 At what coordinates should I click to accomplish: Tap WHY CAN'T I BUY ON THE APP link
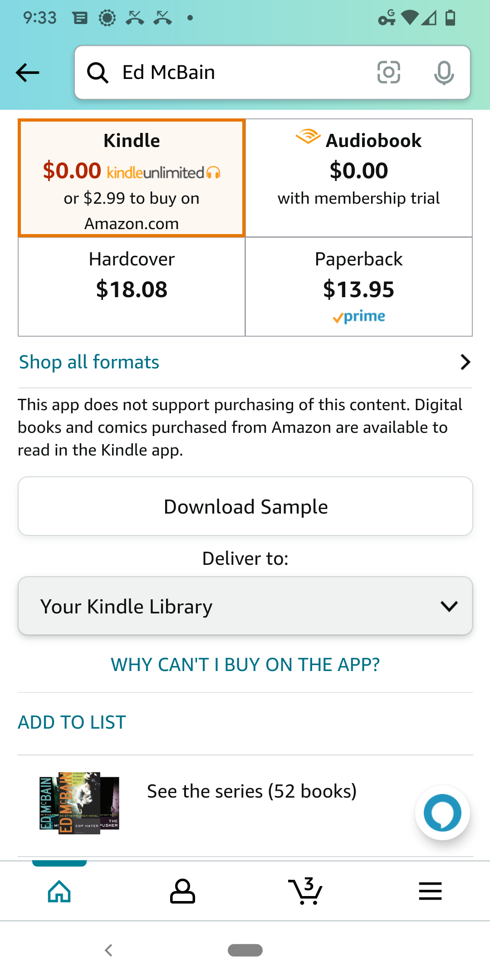coord(245,665)
